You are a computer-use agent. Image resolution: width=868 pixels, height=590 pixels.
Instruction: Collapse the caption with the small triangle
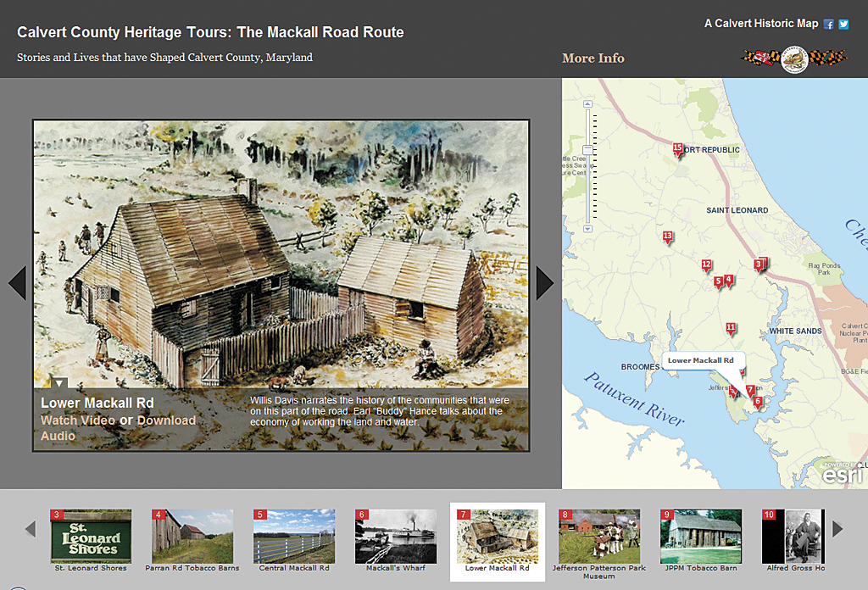coord(58,383)
